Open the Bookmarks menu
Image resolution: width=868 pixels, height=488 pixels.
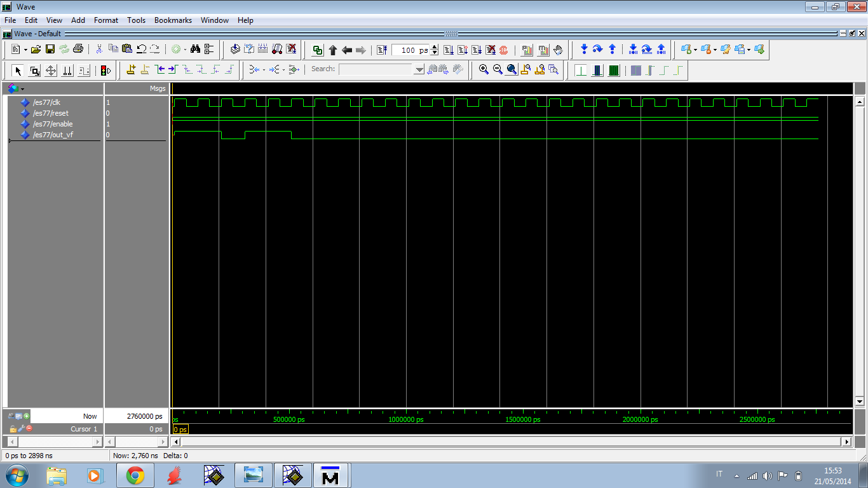(173, 20)
